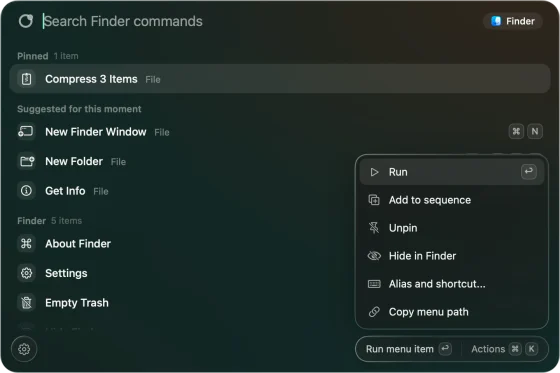The image size is (560, 373).
Task: Click the New Finder Window icon
Action: [26, 132]
